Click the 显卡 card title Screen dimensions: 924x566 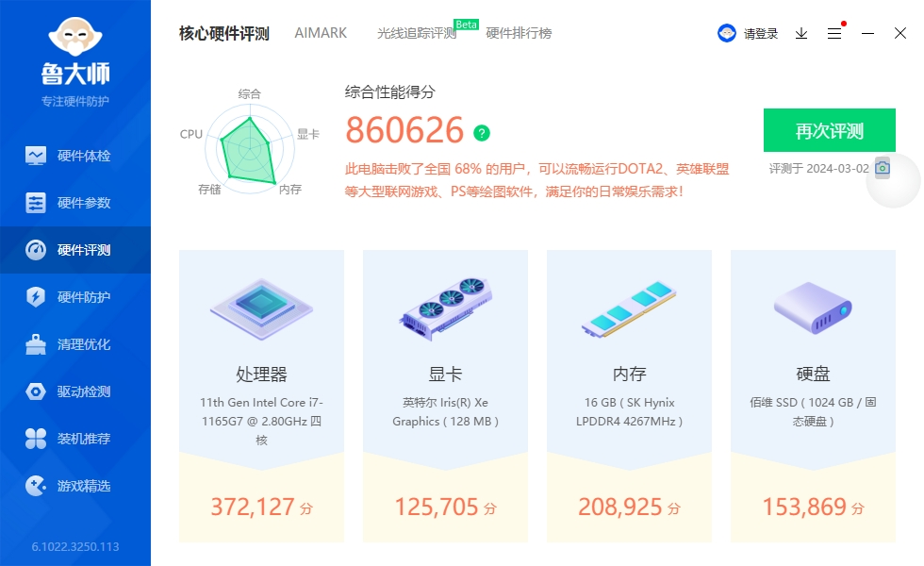tap(445, 374)
